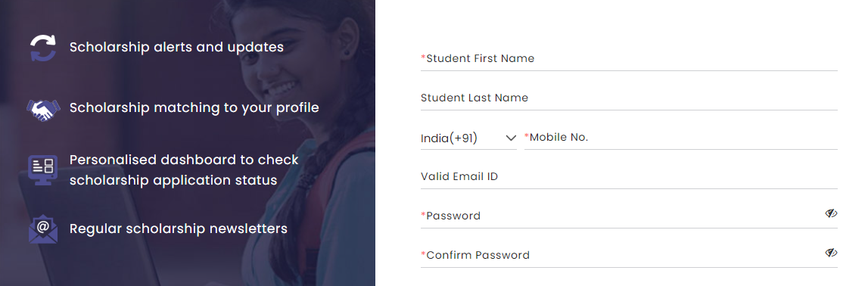Focus the Student First Name field
This screenshot has width=868, height=286.
point(629,59)
